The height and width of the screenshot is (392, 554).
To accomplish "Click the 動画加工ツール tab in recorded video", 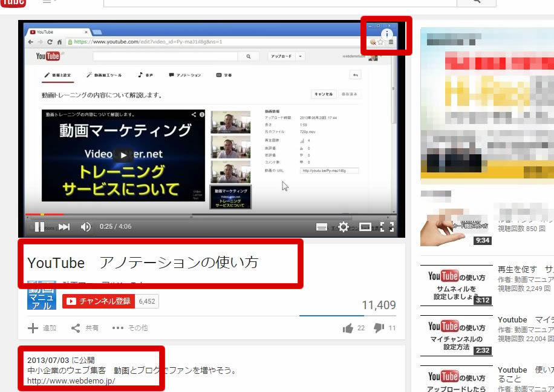I will [x=104, y=75].
